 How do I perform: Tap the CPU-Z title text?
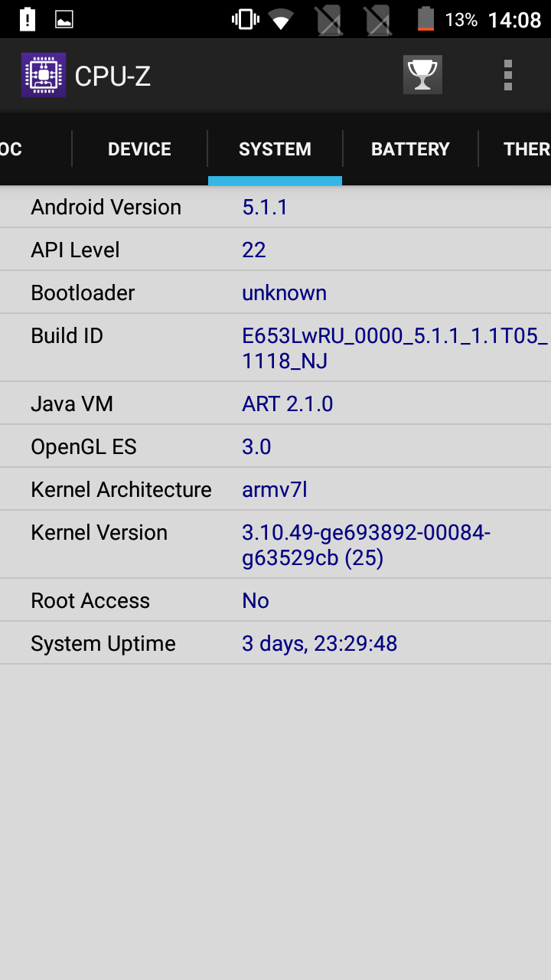pyautogui.click(x=112, y=76)
